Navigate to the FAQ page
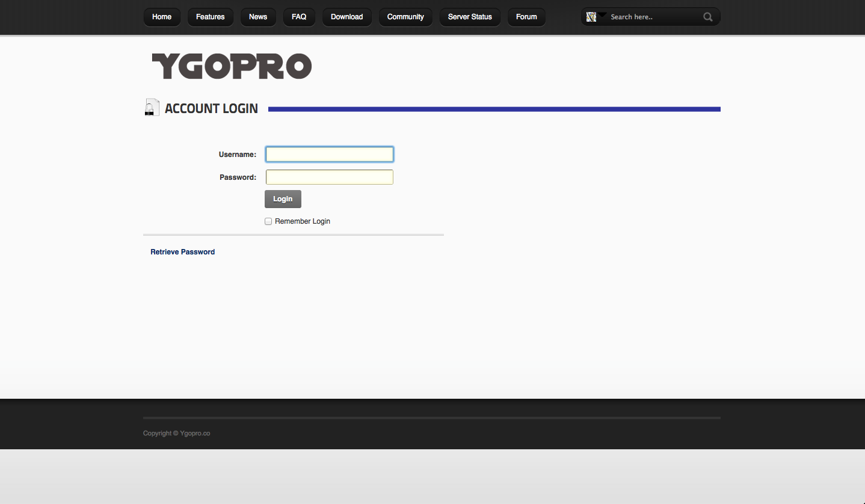The height and width of the screenshot is (504, 865). (299, 17)
